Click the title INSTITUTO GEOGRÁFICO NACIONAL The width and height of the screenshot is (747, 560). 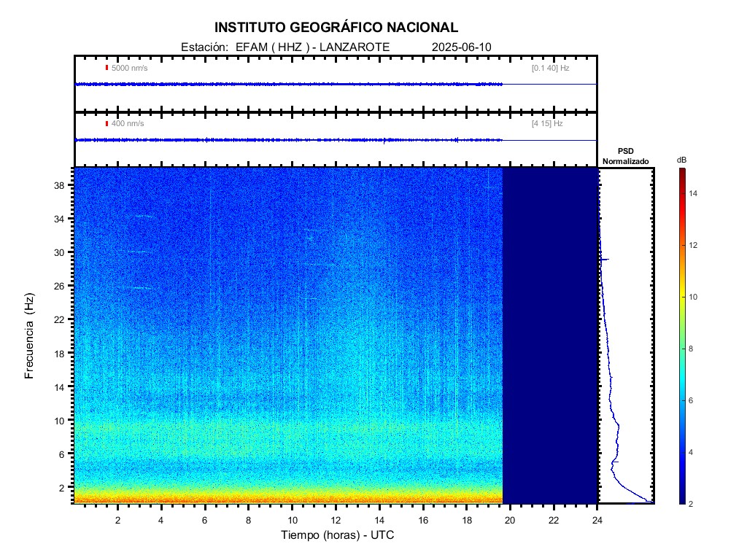336,28
